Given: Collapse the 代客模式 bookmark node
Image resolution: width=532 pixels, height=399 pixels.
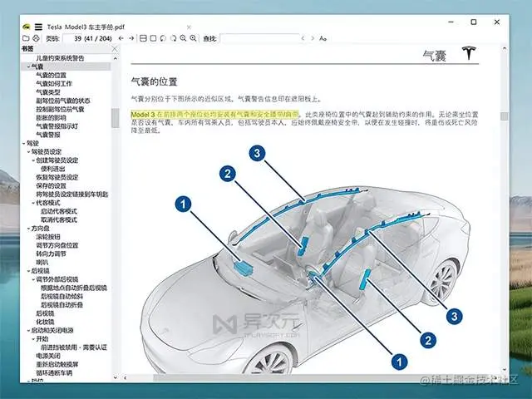Looking at the screenshot, I should (x=33, y=203).
